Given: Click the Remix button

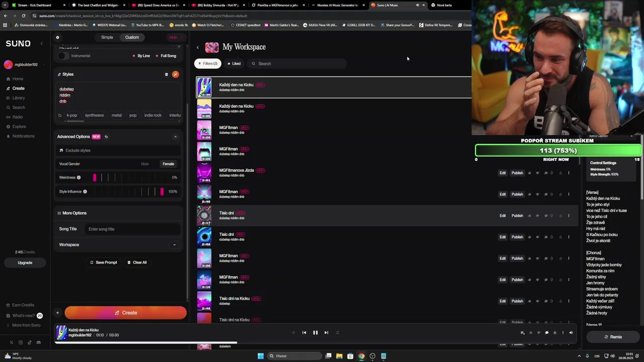Looking at the screenshot, I should click(613, 337).
